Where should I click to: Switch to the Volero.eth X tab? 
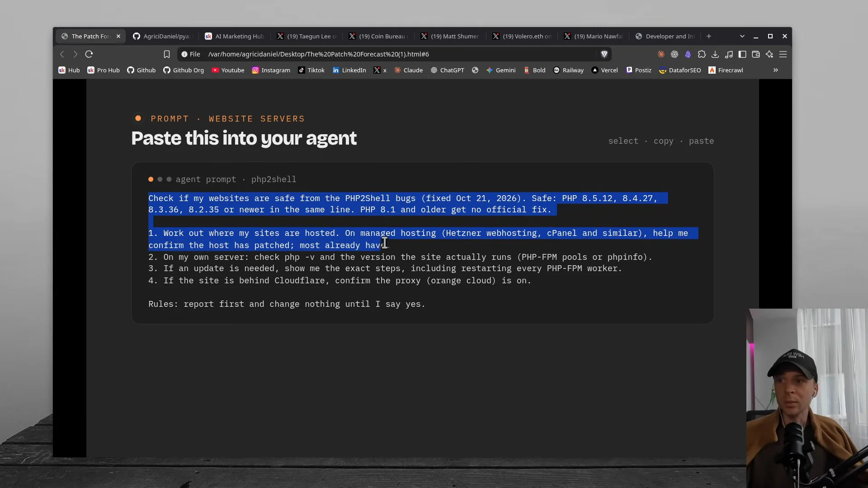click(x=523, y=36)
